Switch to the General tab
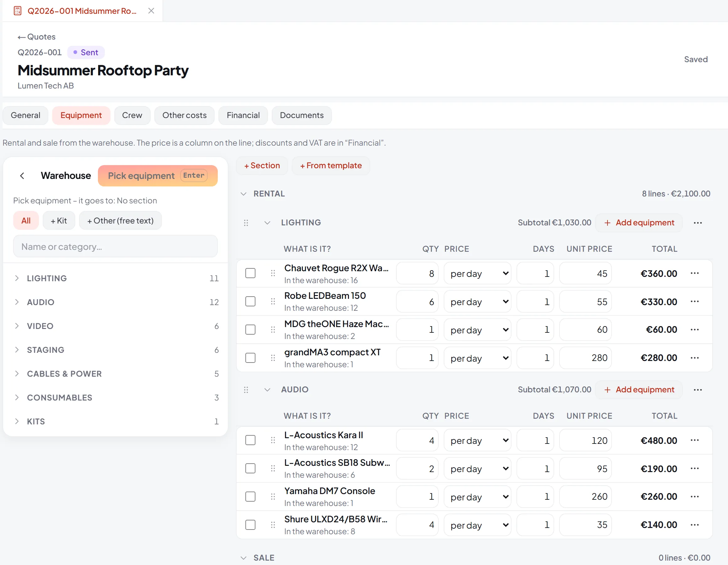Screen dimensions: 728x565 click(25, 116)
